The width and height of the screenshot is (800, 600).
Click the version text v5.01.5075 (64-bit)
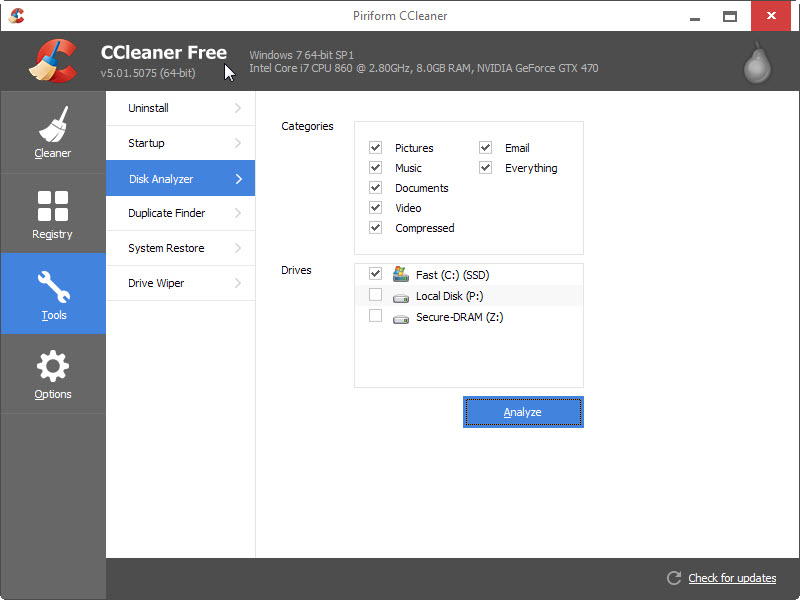click(x=148, y=73)
